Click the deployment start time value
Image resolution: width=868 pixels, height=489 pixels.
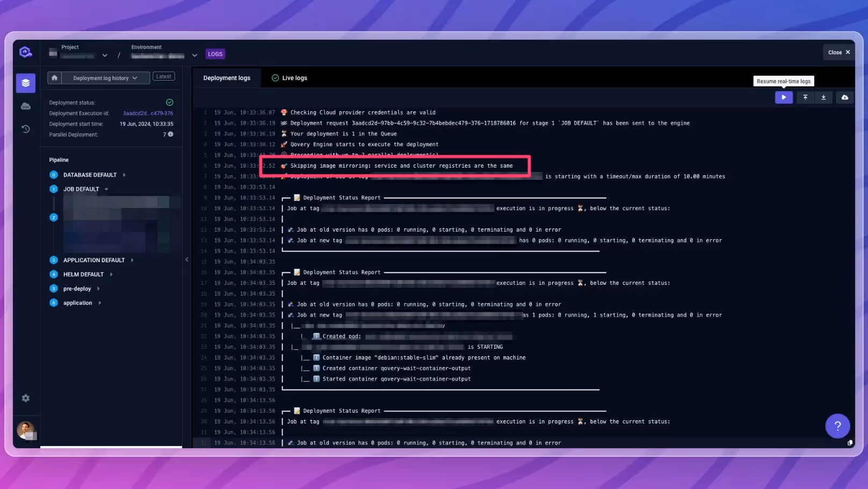(146, 124)
